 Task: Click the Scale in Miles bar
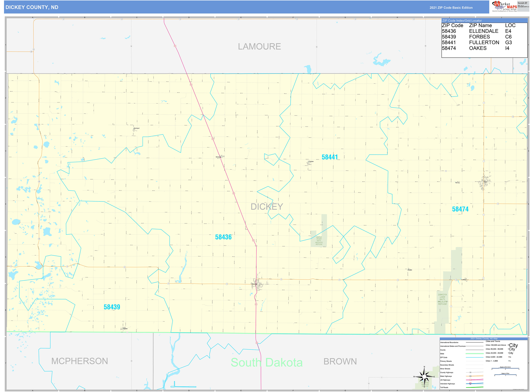[505, 375]
